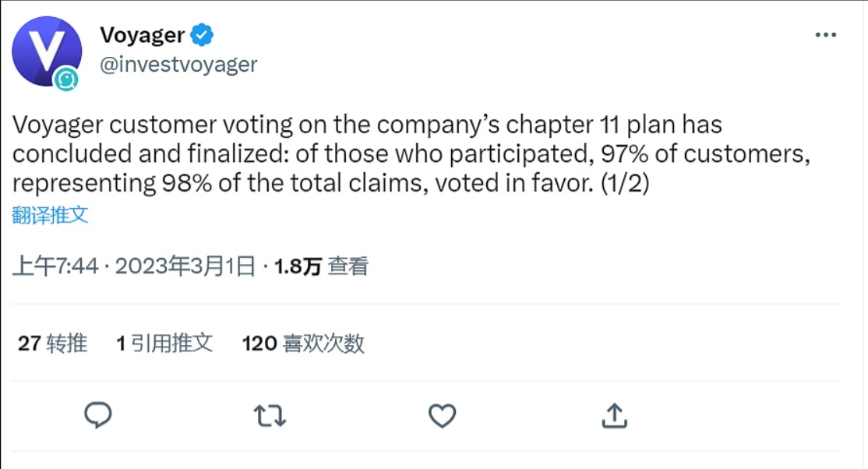Click the retweet arrows icon
The width and height of the screenshot is (868, 469).
coord(270,415)
